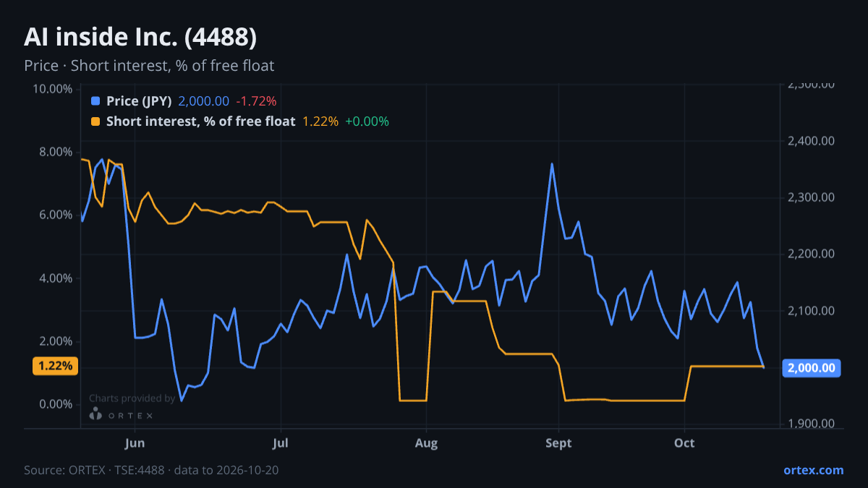The image size is (868, 488).
Task: Click the orange Short interest legend swatch
Action: coord(95,121)
